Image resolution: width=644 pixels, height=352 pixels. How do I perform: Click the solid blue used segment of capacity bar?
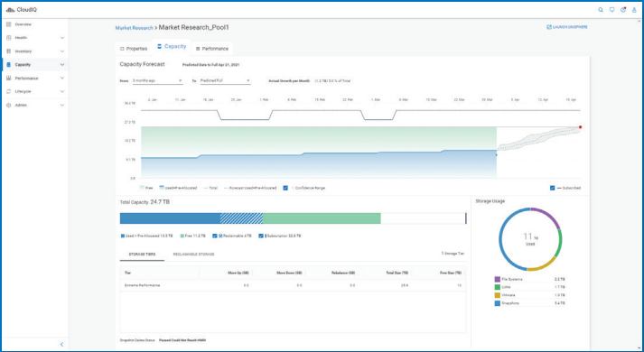170,218
